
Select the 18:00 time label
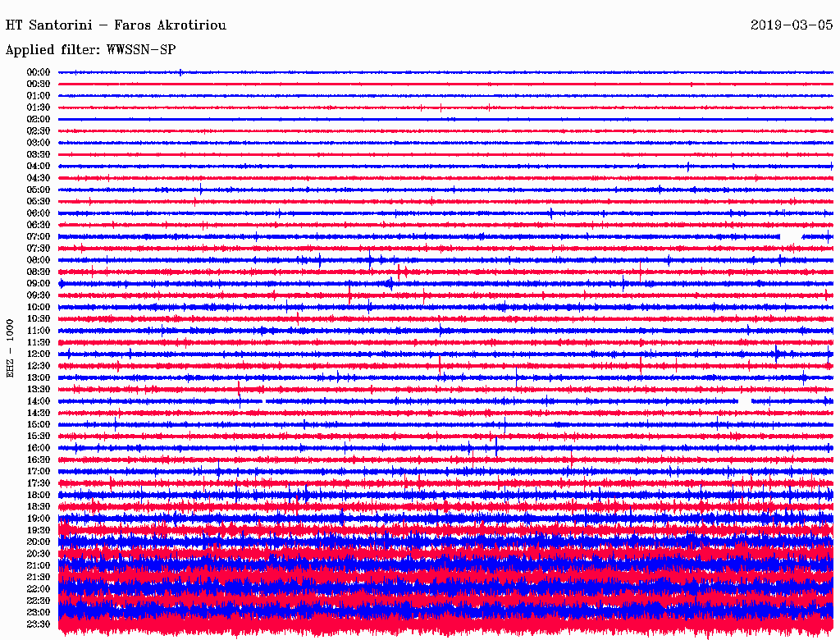click(x=39, y=496)
